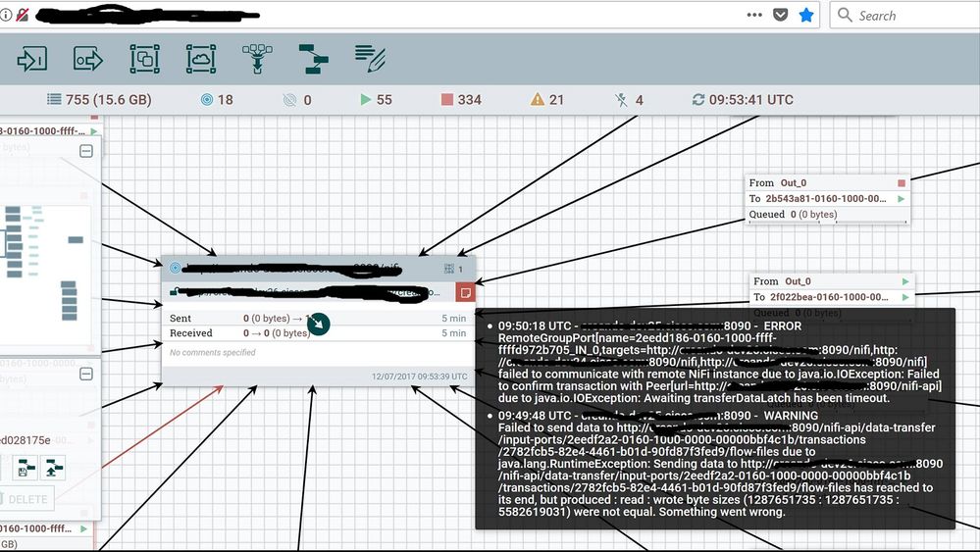Select the Label toolbar icon
The image size is (980, 552).
[370, 60]
